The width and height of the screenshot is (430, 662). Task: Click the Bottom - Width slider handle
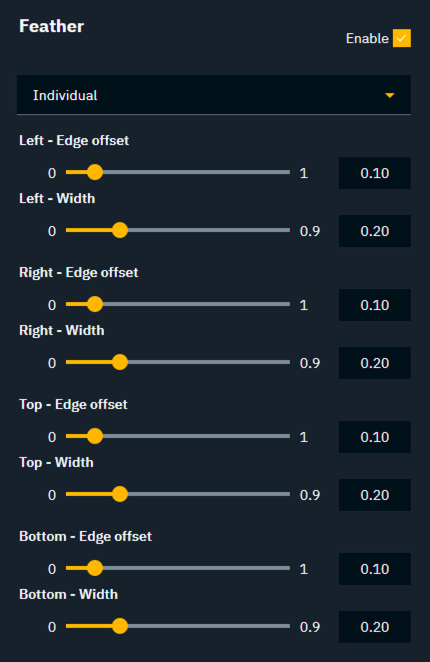pyautogui.click(x=120, y=626)
